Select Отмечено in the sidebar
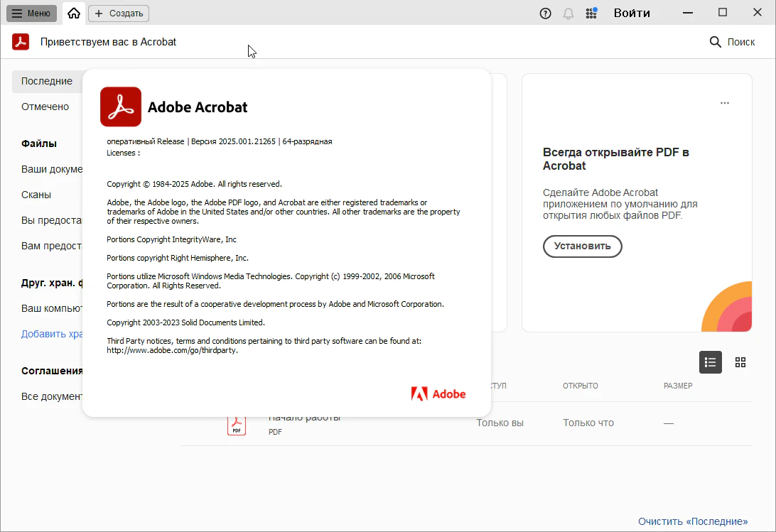The height and width of the screenshot is (532, 776). point(45,107)
